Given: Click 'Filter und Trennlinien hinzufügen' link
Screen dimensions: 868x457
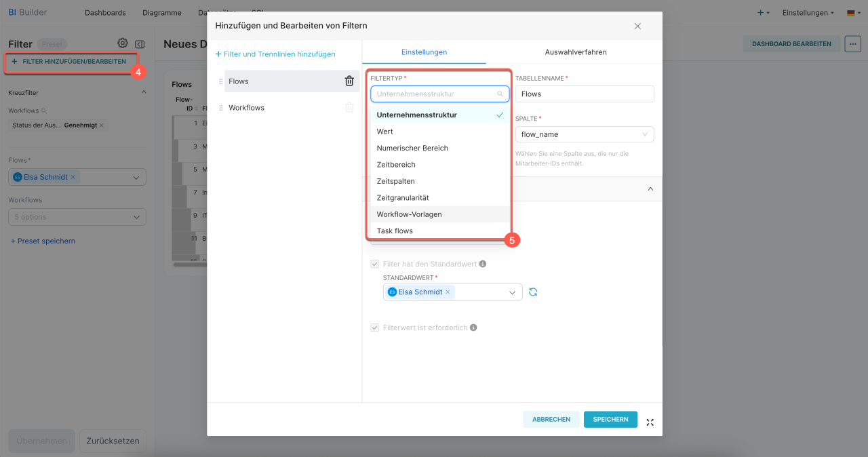Looking at the screenshot, I should coord(275,54).
